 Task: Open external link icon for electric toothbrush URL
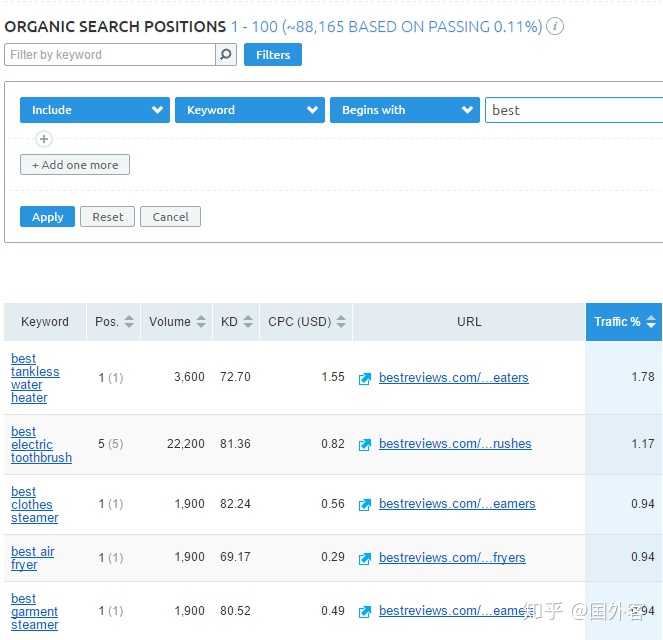click(365, 444)
